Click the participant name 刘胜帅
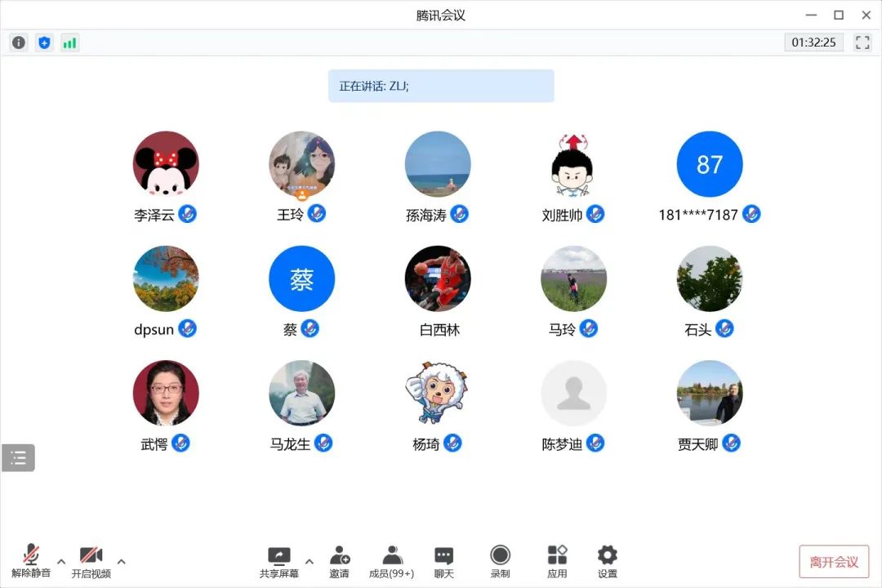 pyautogui.click(x=562, y=215)
